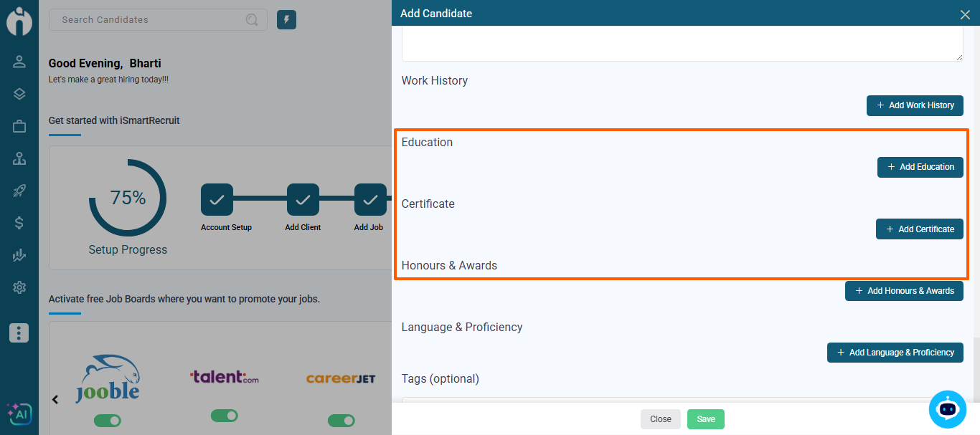Image resolution: width=980 pixels, height=435 pixels.
Task: Expand the three-dot more menu in sidebar
Action: point(19,333)
